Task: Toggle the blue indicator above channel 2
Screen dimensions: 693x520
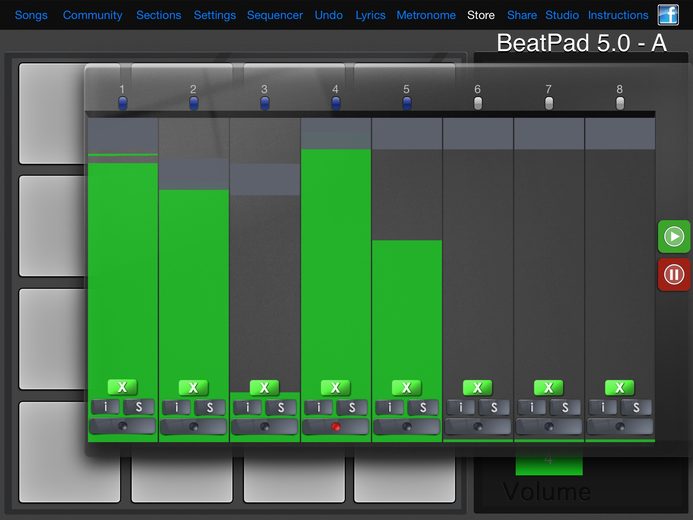Action: point(194,103)
